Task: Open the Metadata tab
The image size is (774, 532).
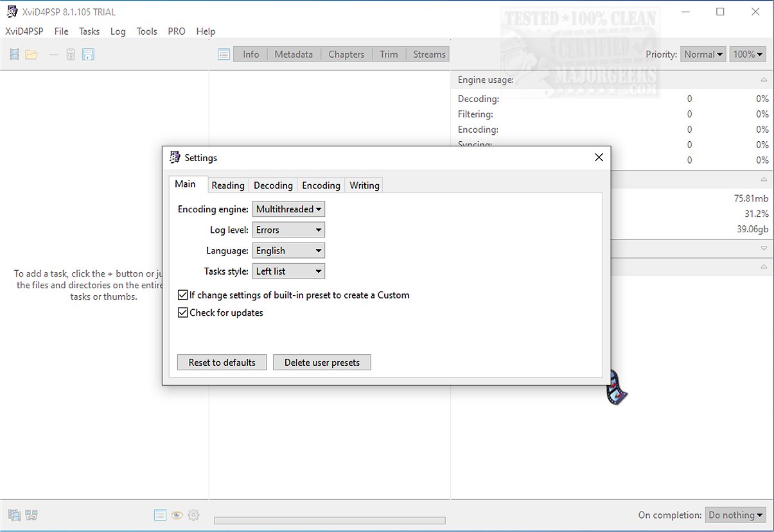Action: 294,55
